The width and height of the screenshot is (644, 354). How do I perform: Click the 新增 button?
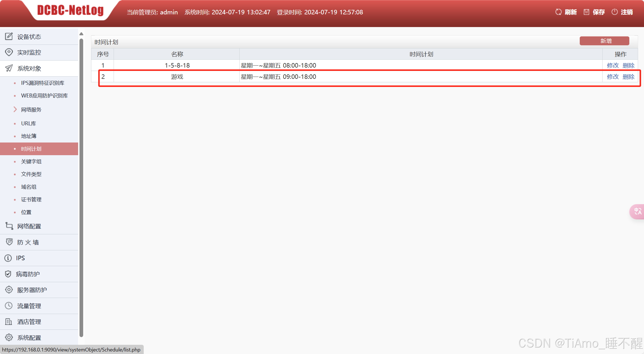604,41
